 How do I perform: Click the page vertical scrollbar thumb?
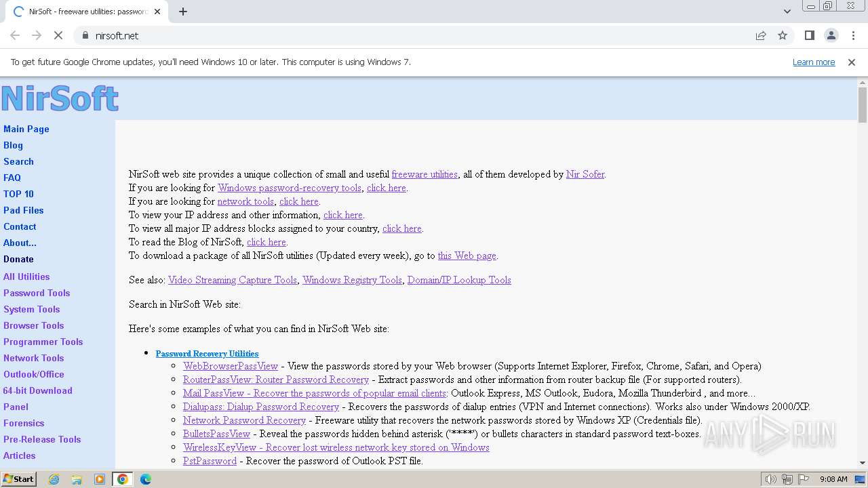(x=863, y=105)
